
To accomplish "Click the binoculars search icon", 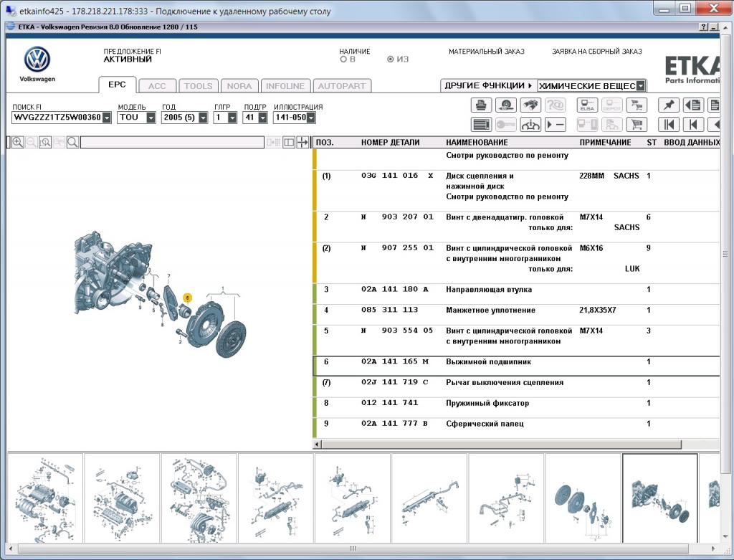I will coord(530,105).
